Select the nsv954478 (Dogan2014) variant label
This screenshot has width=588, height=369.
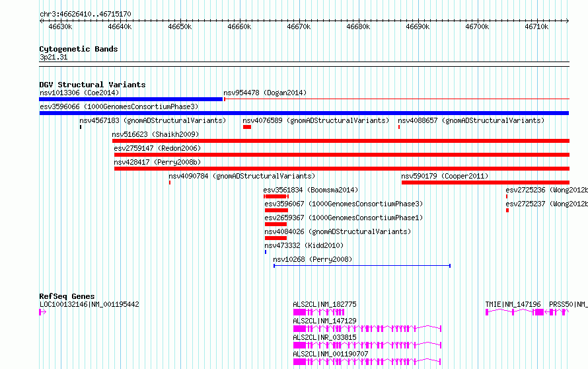point(265,93)
